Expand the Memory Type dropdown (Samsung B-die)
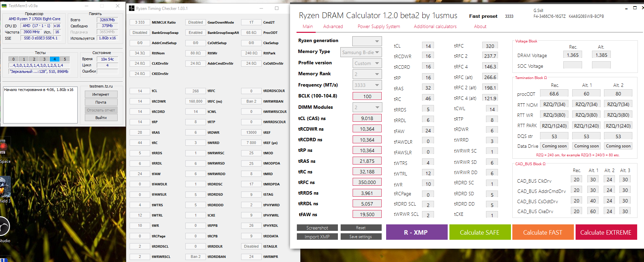The width and height of the screenshot is (644, 262). (361, 52)
